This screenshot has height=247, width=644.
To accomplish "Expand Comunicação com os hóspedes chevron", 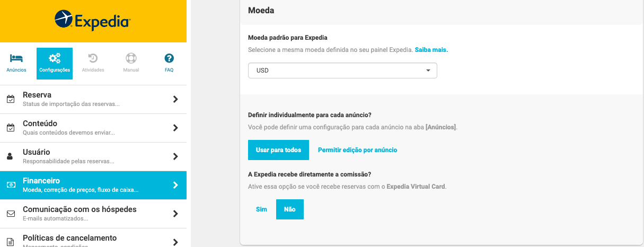I will [175, 214].
